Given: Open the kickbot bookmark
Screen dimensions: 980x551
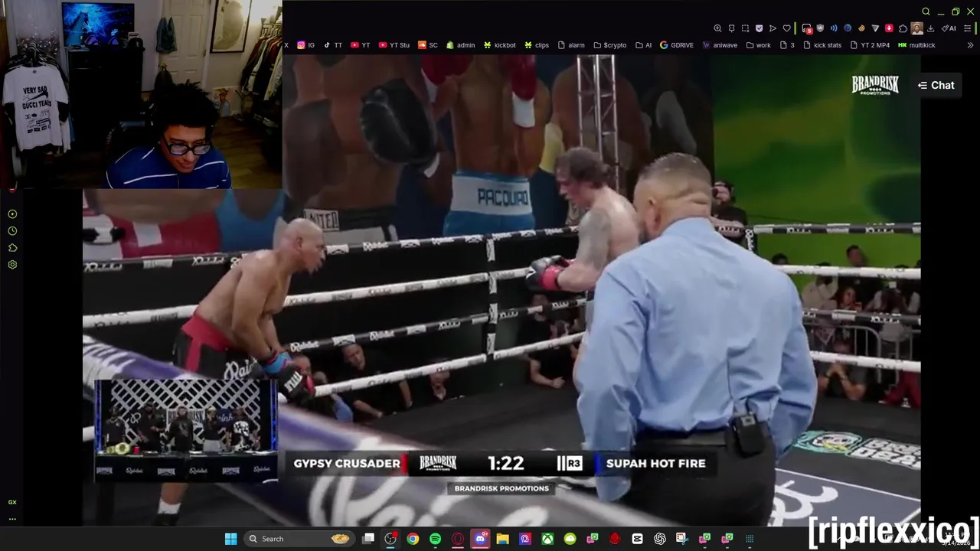Looking at the screenshot, I should 499,45.
